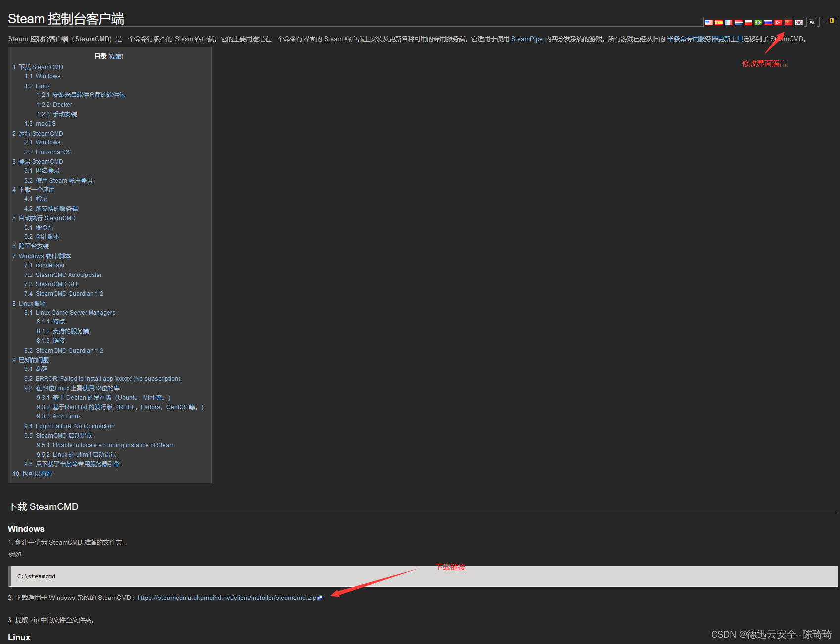Choose the French flag language icon
Viewport: 840px width, 644px height.
coord(729,22)
